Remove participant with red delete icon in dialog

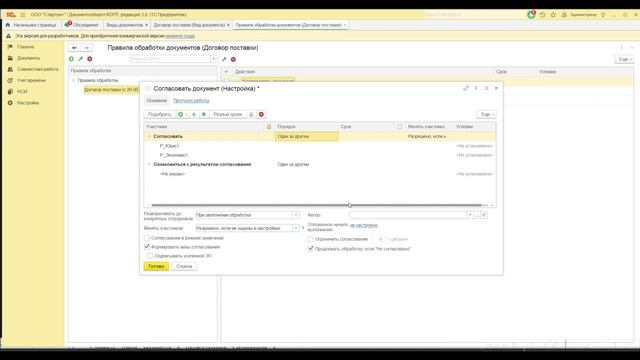261,115
